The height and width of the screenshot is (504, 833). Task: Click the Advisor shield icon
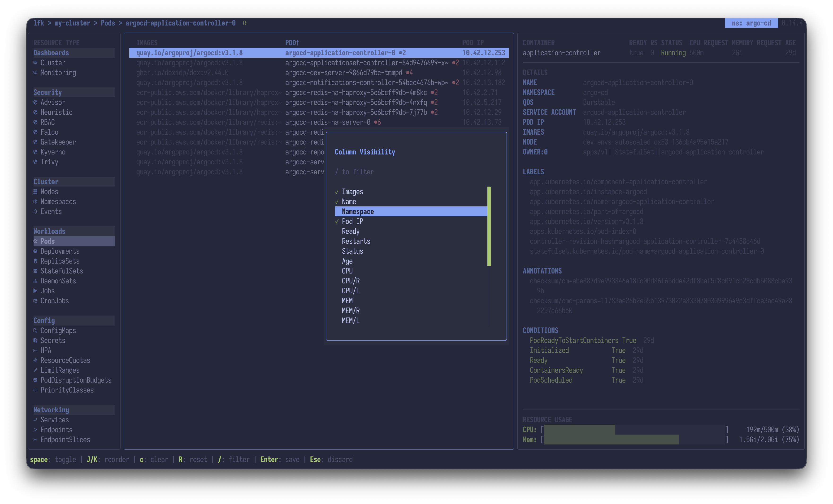click(x=35, y=102)
